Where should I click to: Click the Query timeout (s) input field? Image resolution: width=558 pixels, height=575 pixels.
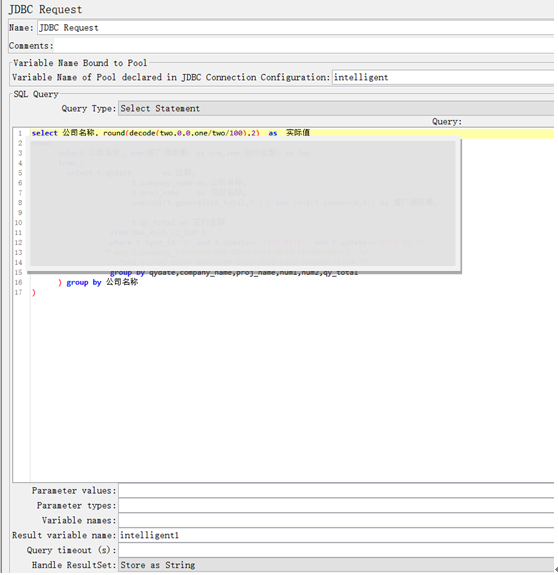(336, 550)
